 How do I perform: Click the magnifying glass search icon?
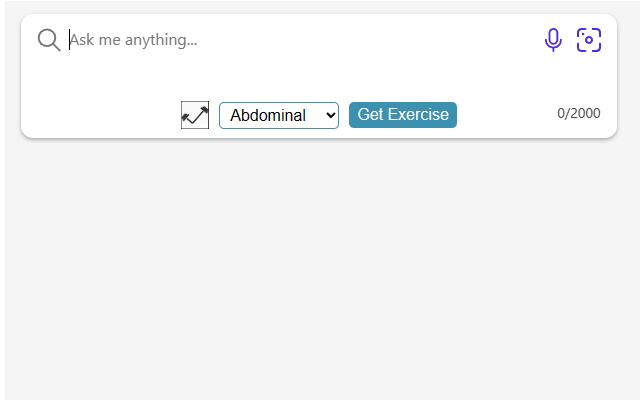pos(49,40)
